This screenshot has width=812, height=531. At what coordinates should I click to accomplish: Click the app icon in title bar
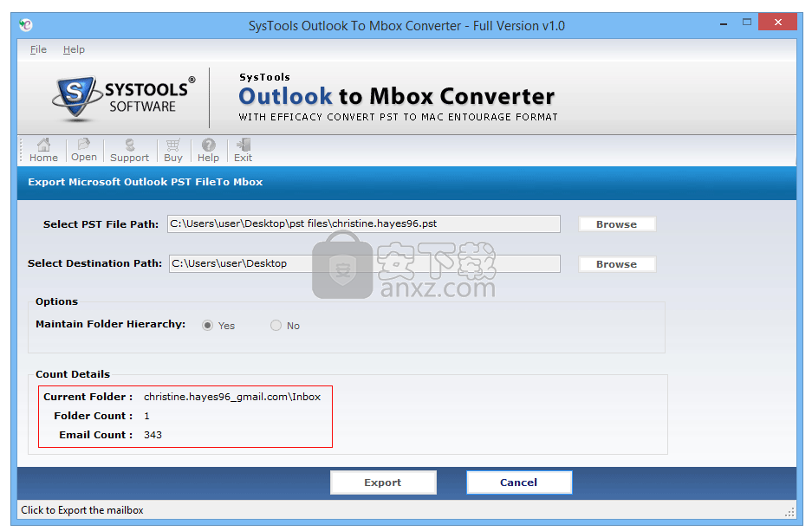[25, 25]
